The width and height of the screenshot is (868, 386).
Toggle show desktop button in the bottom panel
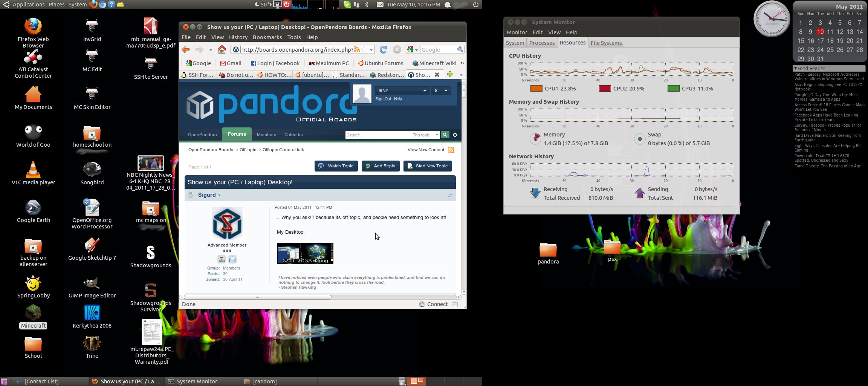click(x=4, y=381)
